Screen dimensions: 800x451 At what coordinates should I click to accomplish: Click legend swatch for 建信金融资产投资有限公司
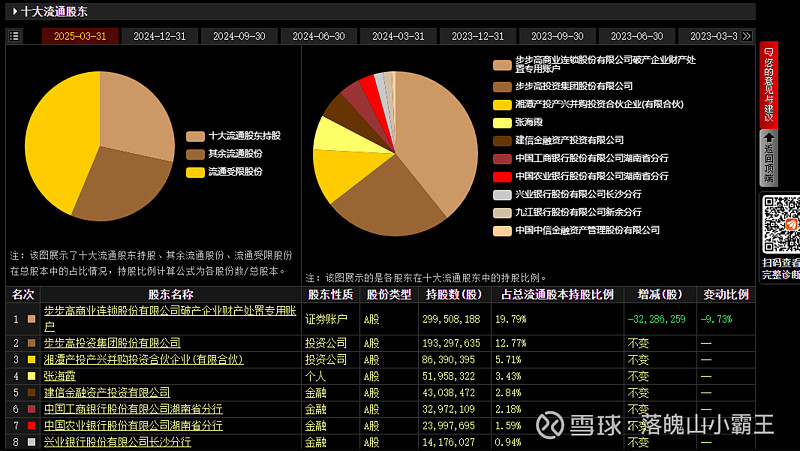click(x=502, y=140)
